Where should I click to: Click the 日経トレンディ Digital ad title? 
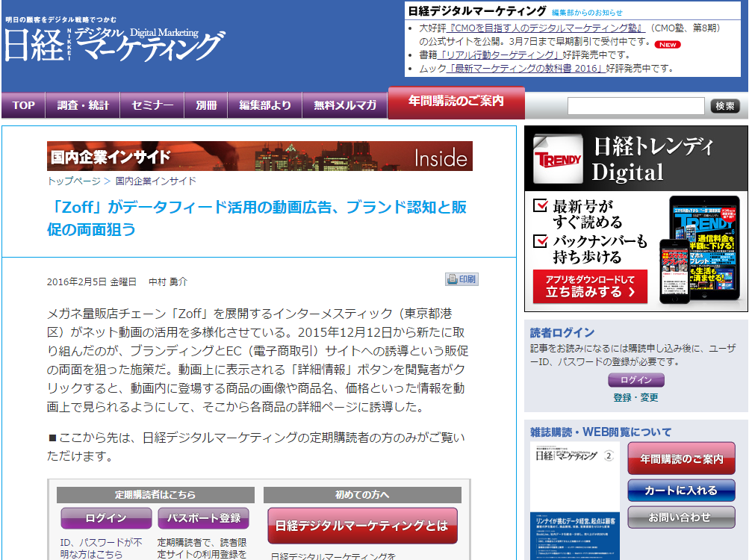pyautogui.click(x=653, y=159)
